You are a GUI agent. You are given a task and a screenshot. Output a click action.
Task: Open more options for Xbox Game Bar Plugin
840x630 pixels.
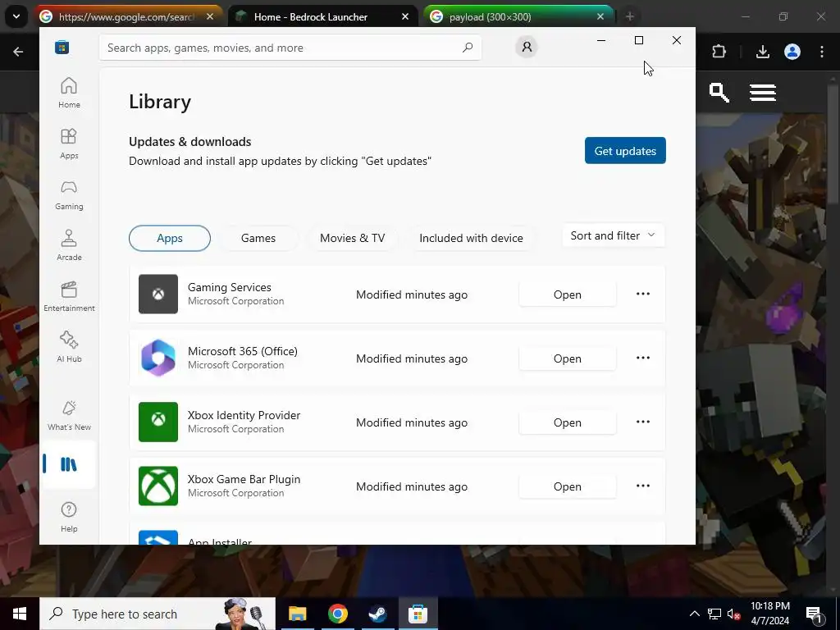coord(643,486)
